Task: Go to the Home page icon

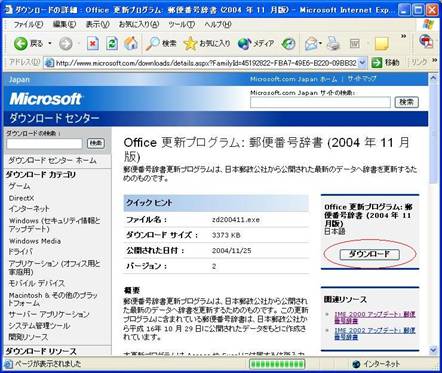Action: pos(131,43)
